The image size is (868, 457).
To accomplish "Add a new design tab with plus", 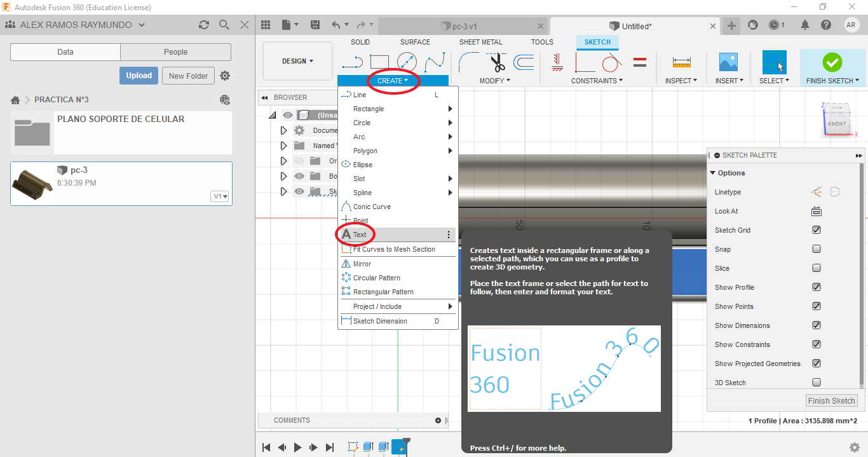I will [732, 25].
